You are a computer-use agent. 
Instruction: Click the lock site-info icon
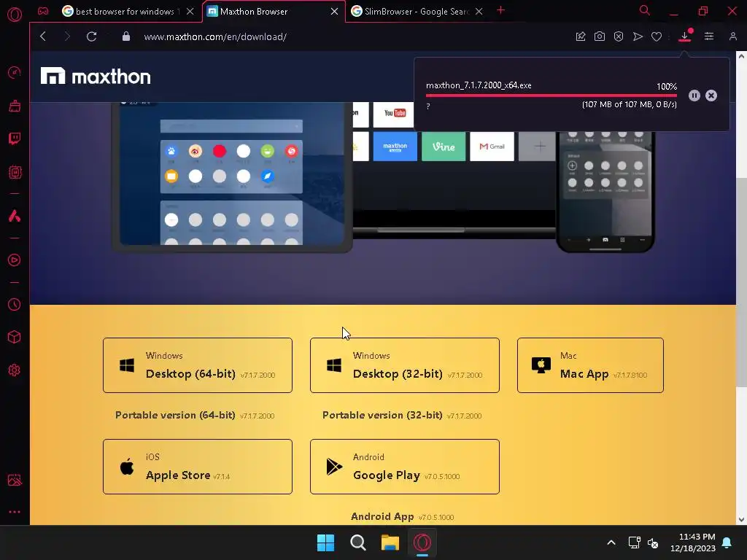tap(125, 36)
